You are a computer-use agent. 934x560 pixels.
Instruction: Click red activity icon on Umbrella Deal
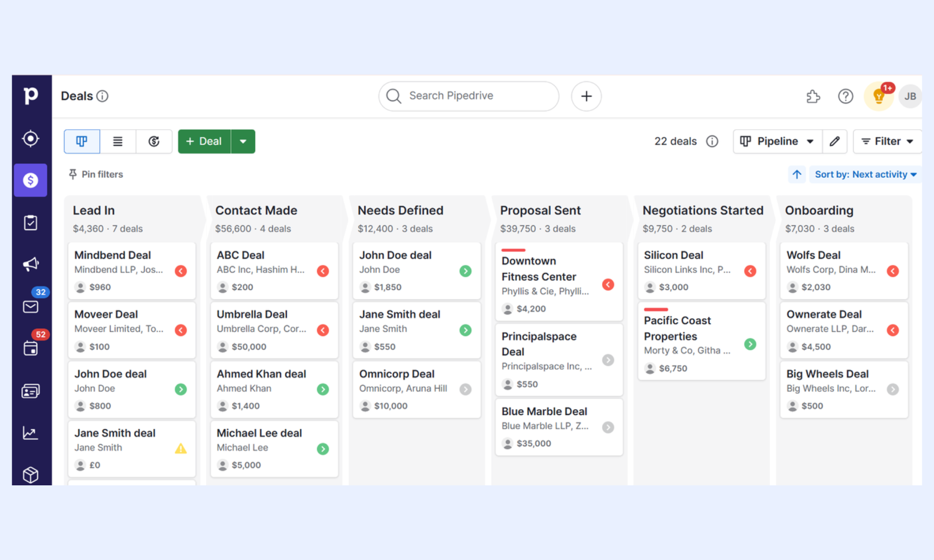(323, 330)
